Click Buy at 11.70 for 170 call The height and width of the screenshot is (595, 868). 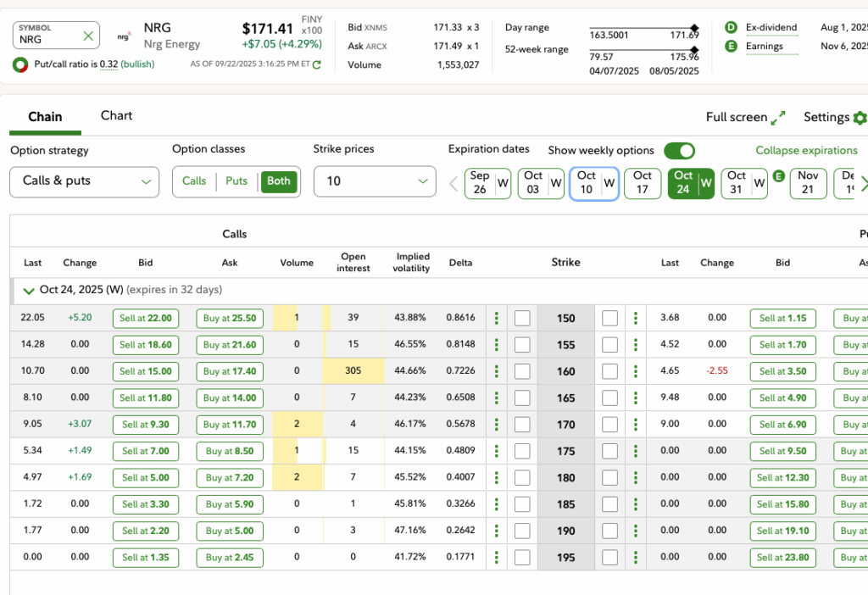click(230, 425)
